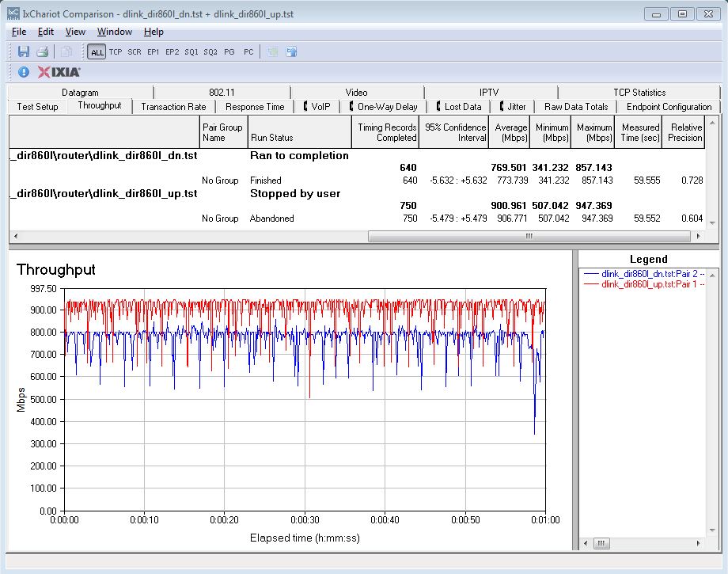Viewport: 728px width, 574px height.
Task: Open the Window menu
Action: click(115, 32)
